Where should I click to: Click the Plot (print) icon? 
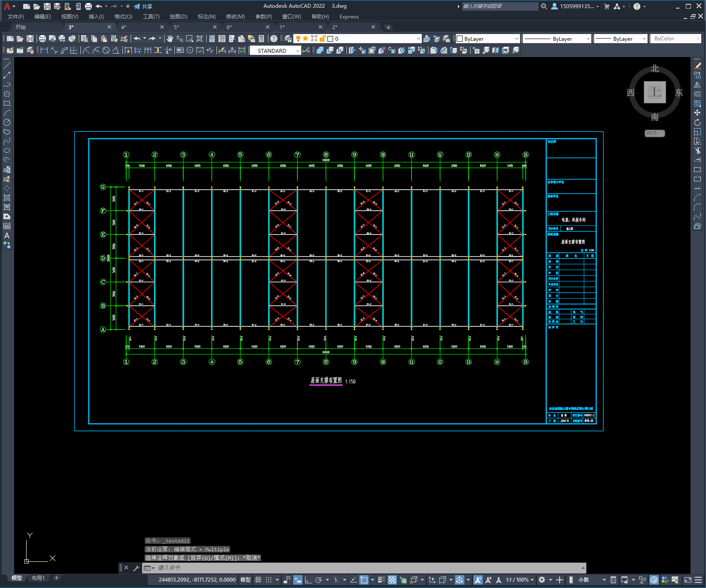tap(42, 39)
